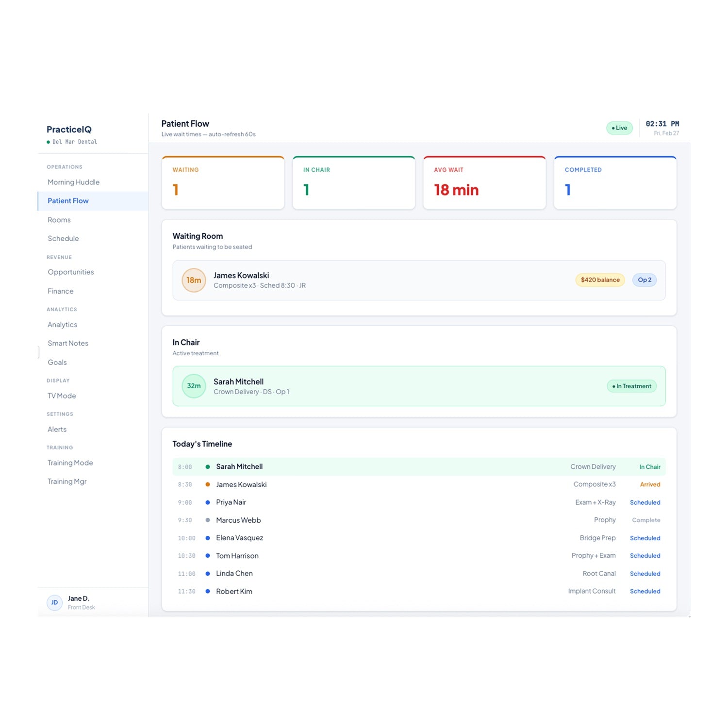
Task: Click orange status dot for James Kowalski
Action: point(208,484)
